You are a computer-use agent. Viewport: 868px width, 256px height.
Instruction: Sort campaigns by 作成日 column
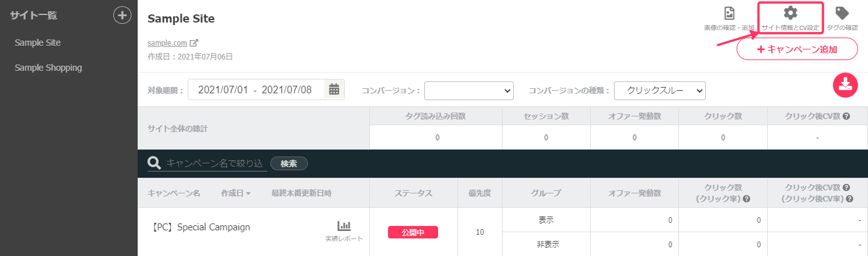click(x=235, y=193)
